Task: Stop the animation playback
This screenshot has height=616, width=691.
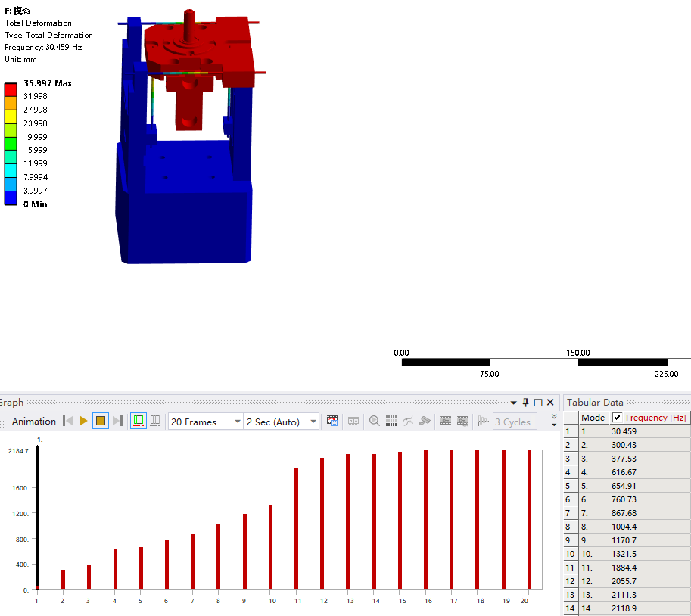Action: click(x=101, y=422)
